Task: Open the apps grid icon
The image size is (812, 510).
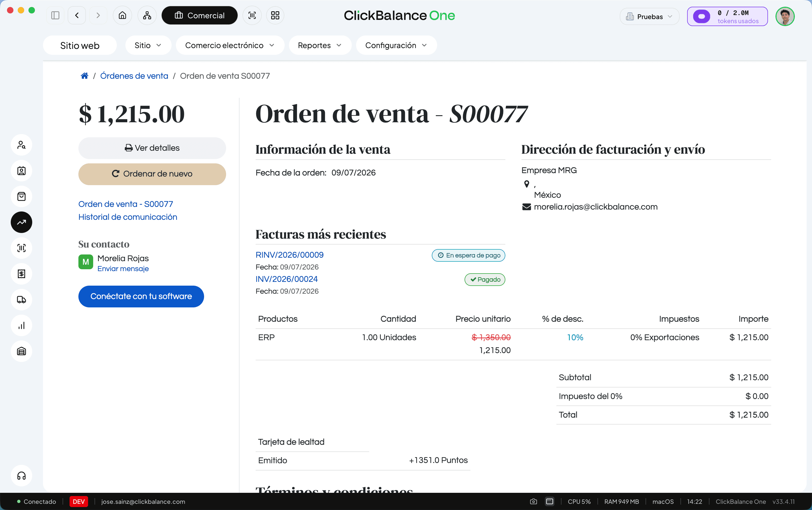Action: (275, 16)
